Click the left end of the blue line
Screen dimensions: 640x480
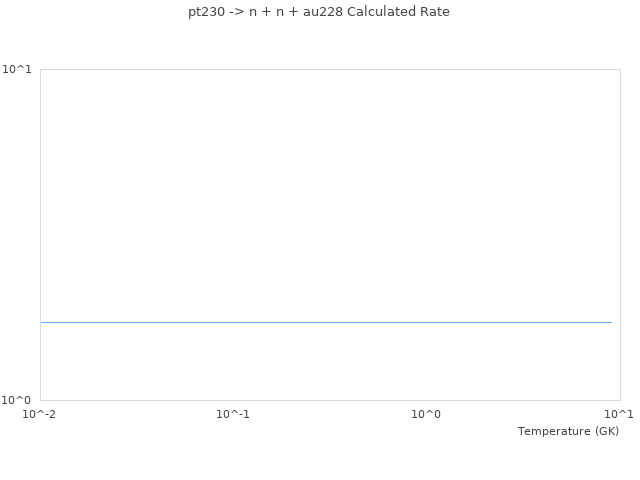[42, 322]
